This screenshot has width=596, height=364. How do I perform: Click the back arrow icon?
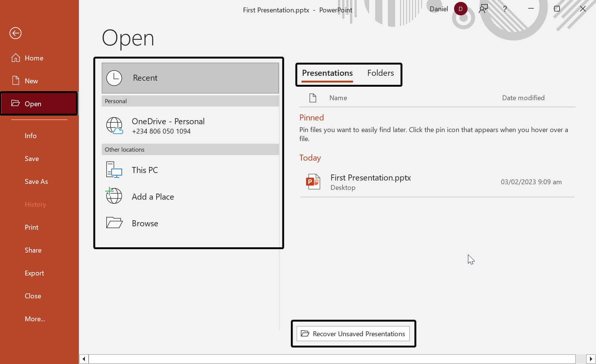pos(15,33)
